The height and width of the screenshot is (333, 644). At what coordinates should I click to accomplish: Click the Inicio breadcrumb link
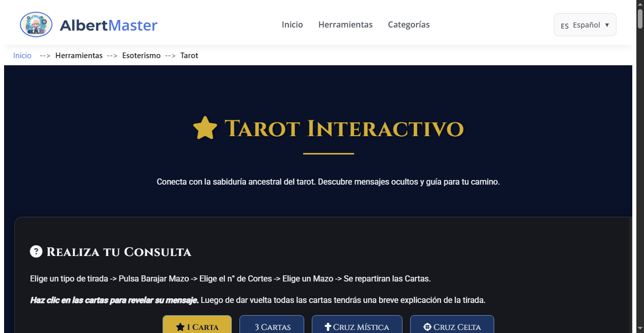(22, 55)
